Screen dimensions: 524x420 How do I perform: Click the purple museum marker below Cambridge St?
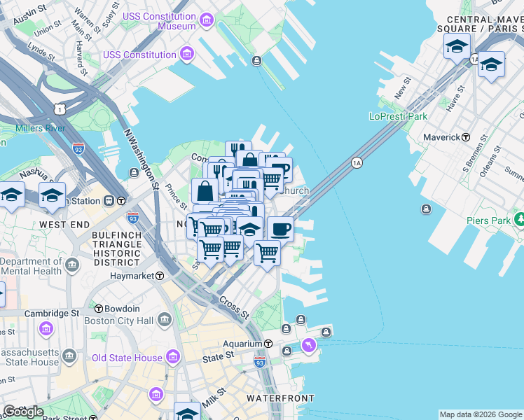coord(46,329)
